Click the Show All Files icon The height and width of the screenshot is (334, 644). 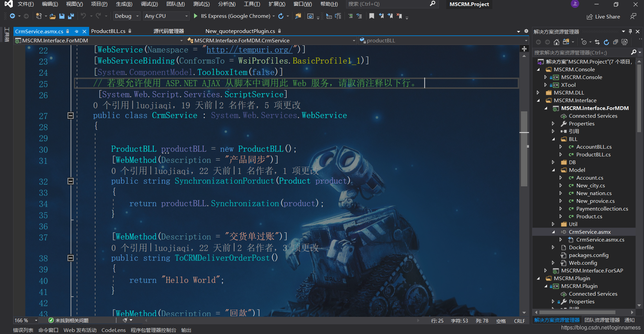tap(624, 42)
